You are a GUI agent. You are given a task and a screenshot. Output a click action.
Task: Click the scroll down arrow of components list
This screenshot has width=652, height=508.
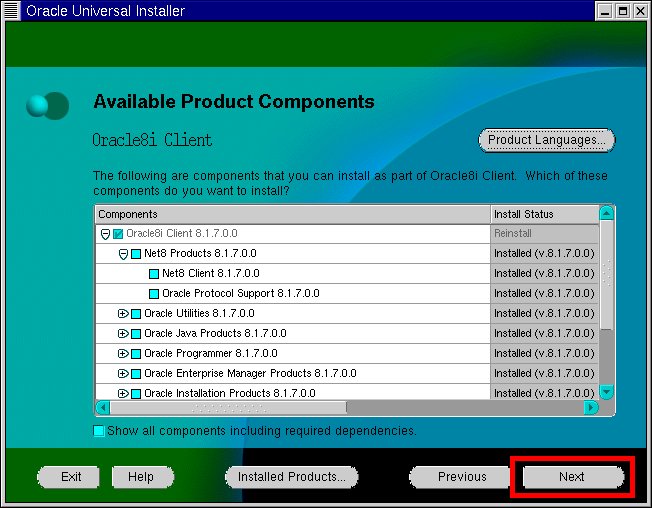[x=607, y=392]
